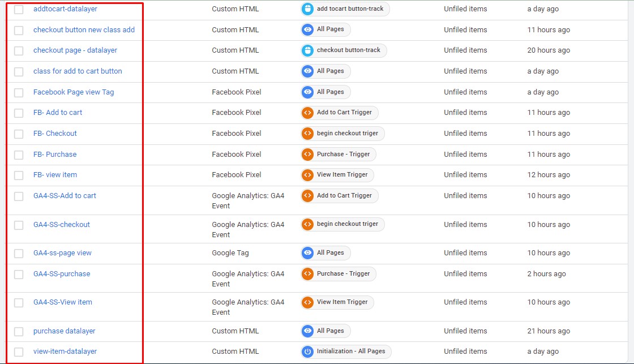Click the trigger icon beside checkout button-track
634x364 pixels.
[308, 50]
